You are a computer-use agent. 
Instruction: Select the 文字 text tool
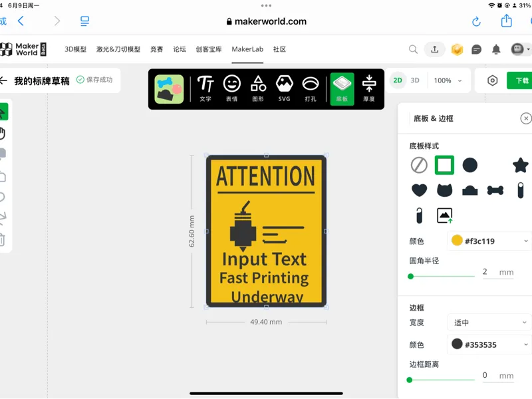click(x=205, y=89)
